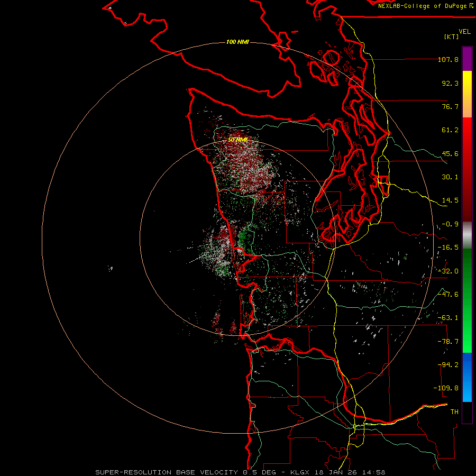This screenshot has height=476, width=476.
Task: Click the 100 NMI range ring label
Action: (237, 42)
